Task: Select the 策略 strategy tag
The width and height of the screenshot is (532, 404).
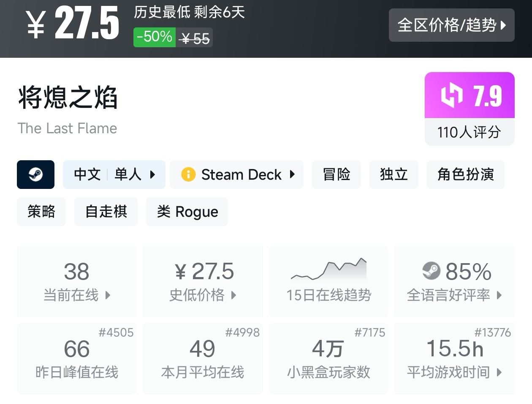Action: point(41,211)
